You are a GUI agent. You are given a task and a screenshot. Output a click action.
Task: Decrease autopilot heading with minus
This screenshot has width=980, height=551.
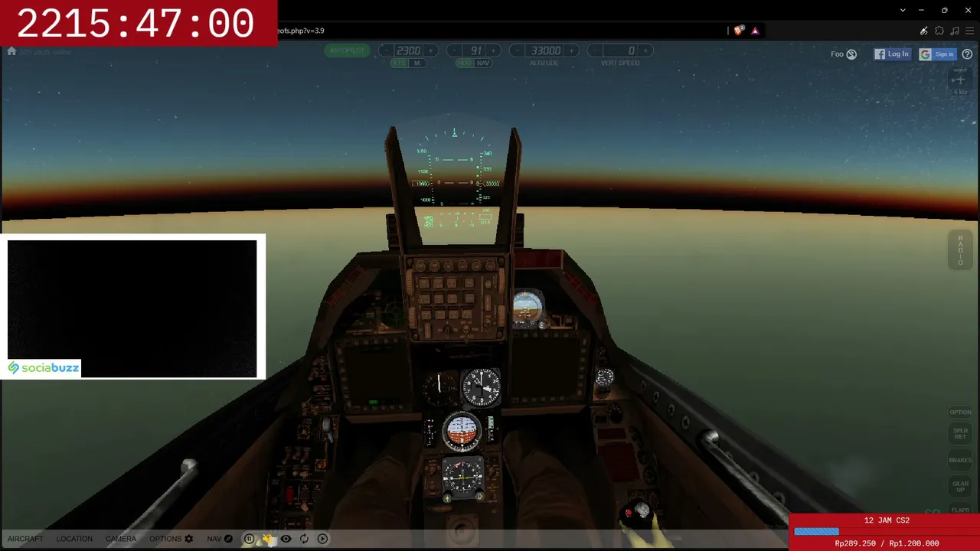[455, 51]
